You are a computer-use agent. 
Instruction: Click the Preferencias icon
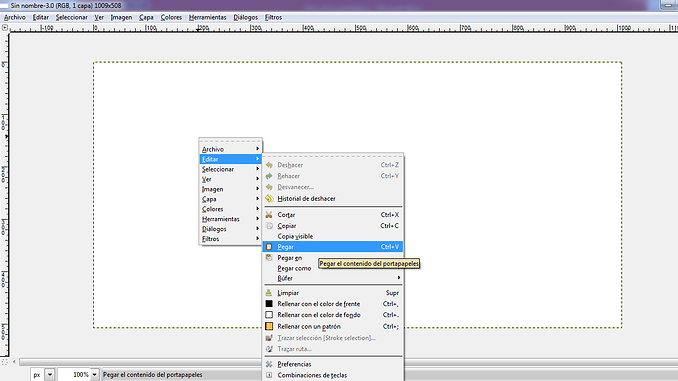click(269, 364)
